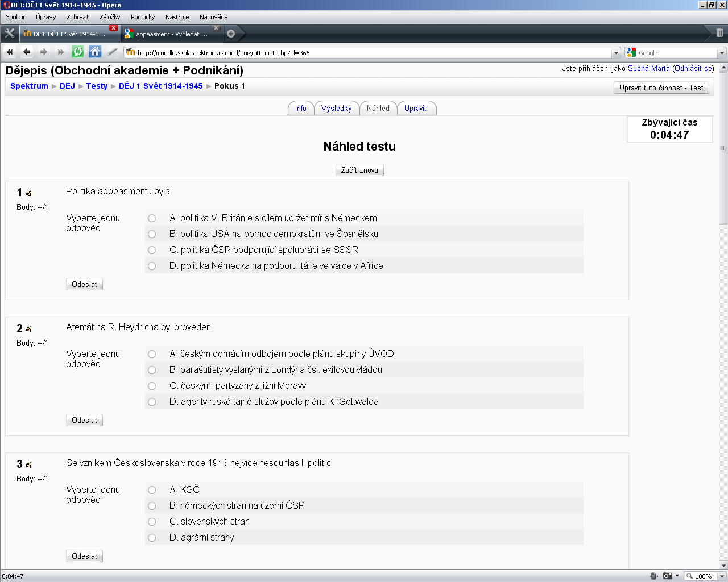Select answer A politika V. Británie
This screenshot has height=582, width=728.
click(x=152, y=218)
